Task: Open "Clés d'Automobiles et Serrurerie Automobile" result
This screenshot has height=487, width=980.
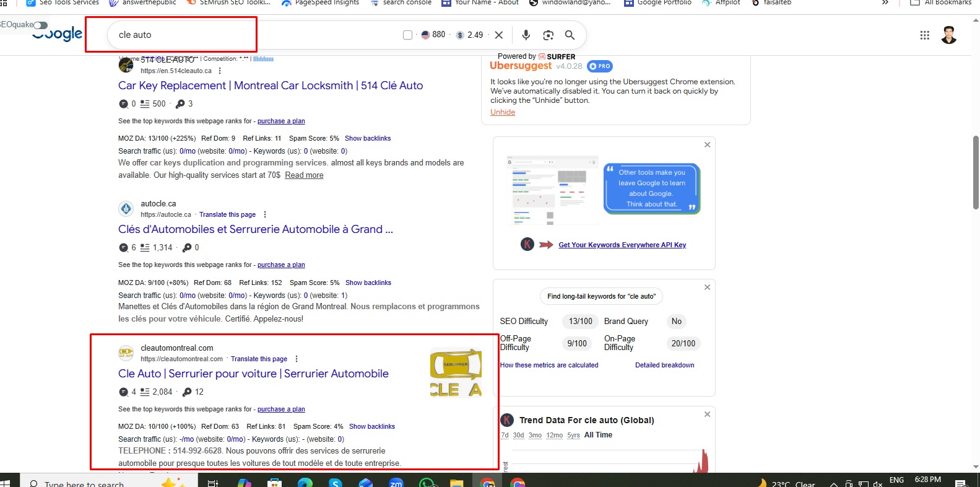Action: [256, 229]
